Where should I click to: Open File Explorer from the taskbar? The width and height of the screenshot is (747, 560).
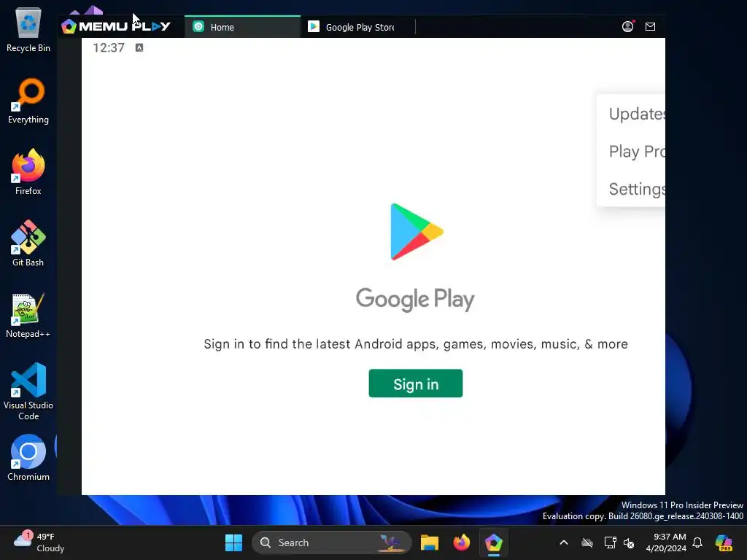[x=429, y=542]
